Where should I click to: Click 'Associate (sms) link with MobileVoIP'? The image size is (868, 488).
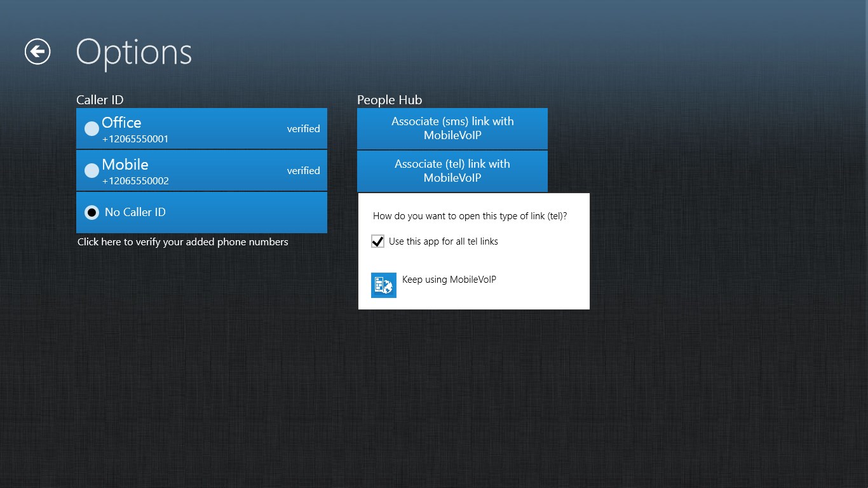click(452, 128)
